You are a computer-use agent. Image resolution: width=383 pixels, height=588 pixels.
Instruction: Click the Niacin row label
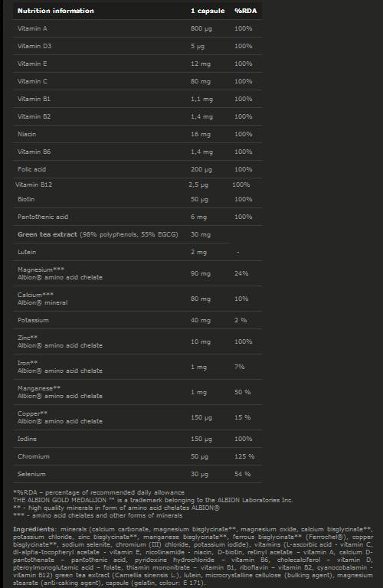pos(27,134)
